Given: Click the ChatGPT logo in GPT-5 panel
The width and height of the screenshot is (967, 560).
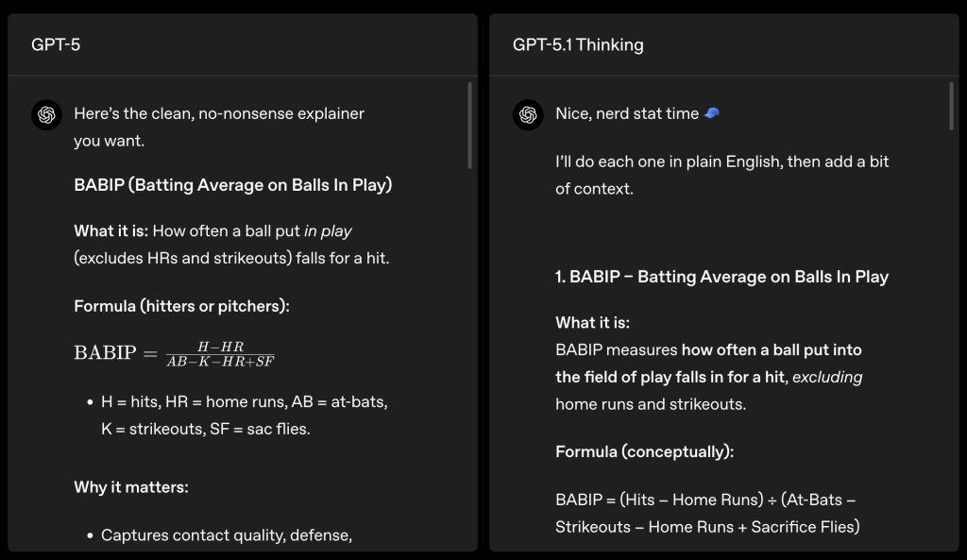Looking at the screenshot, I should pyautogui.click(x=46, y=115).
